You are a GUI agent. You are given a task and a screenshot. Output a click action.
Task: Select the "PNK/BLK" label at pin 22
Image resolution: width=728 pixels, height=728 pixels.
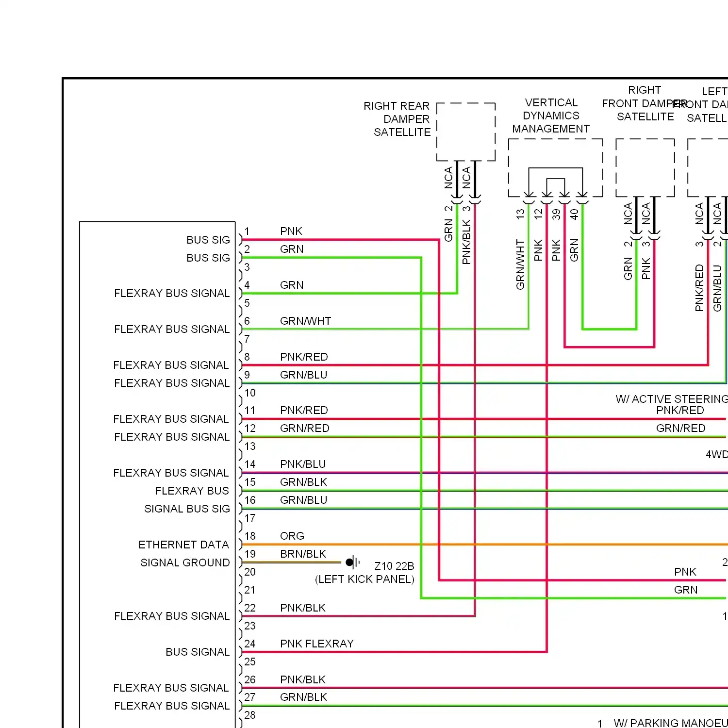click(x=303, y=608)
